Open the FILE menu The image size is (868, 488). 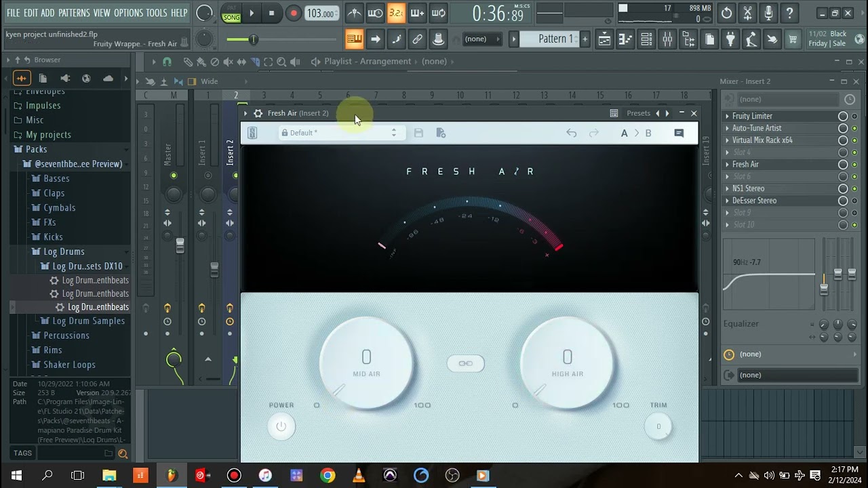pos(13,13)
